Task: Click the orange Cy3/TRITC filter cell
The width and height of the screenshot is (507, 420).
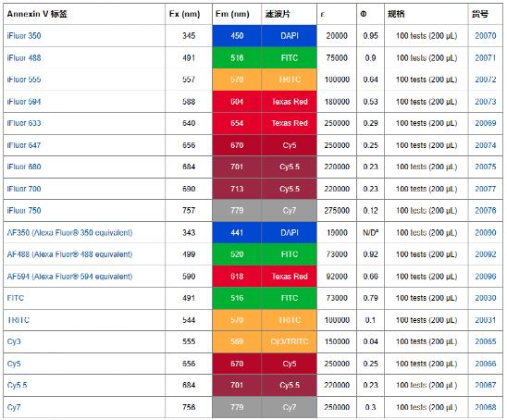Action: coord(289,341)
